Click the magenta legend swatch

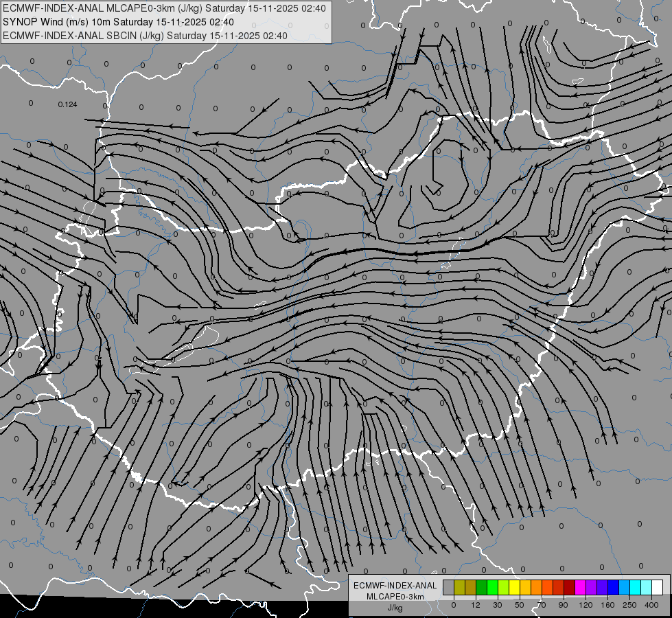(x=580, y=587)
